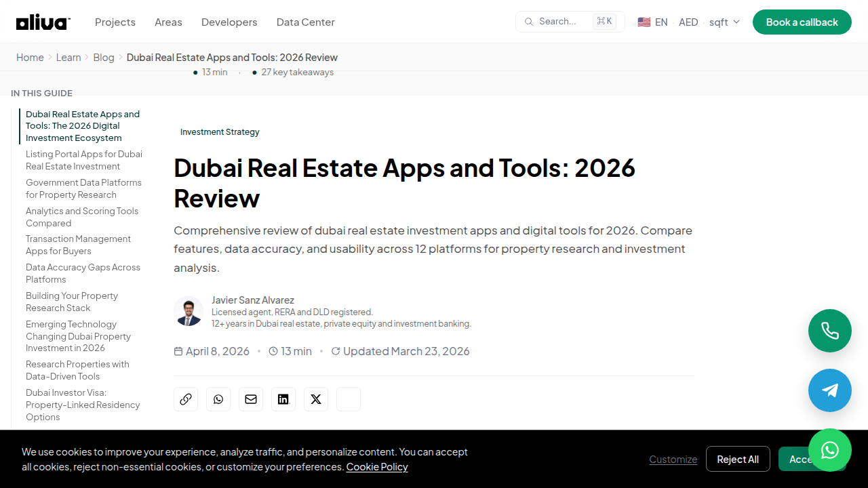This screenshot has height=488, width=868.
Task: Click the US flag language icon
Action: [x=644, y=22]
